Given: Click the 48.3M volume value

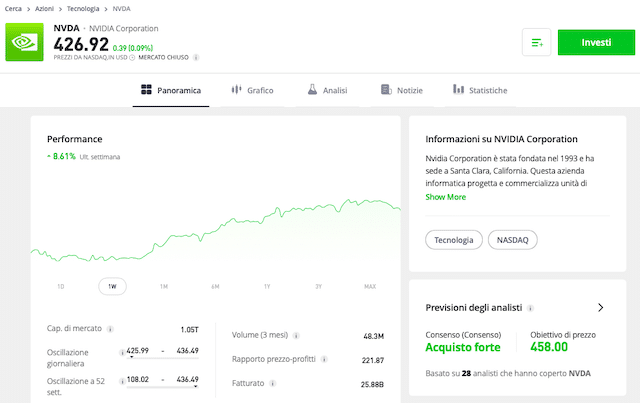Looking at the screenshot, I should coord(373,336).
